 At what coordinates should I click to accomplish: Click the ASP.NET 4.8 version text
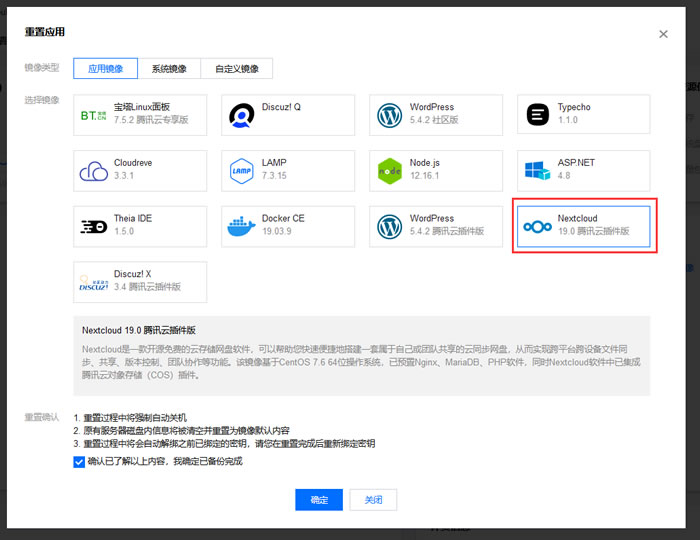tap(564, 175)
